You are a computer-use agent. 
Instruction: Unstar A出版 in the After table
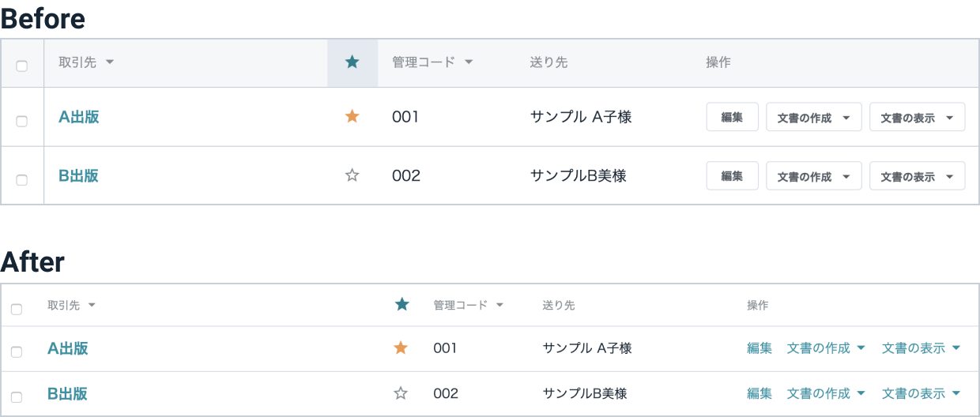[401, 347]
